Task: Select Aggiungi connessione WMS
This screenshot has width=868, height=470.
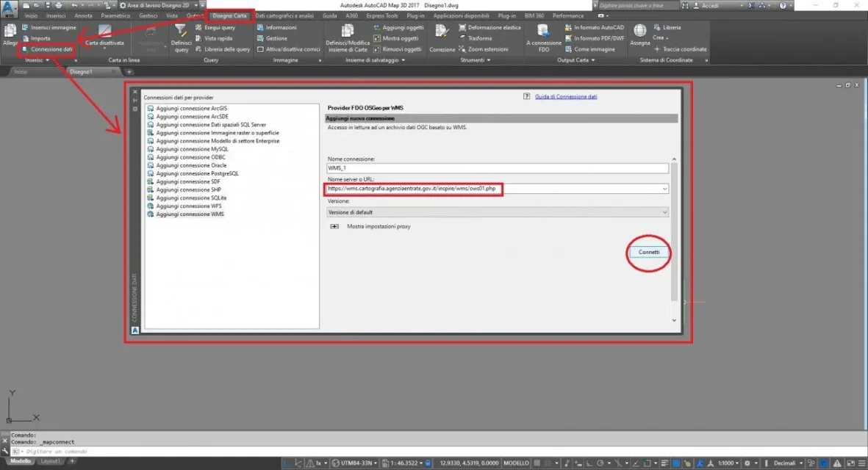Action: (186, 214)
